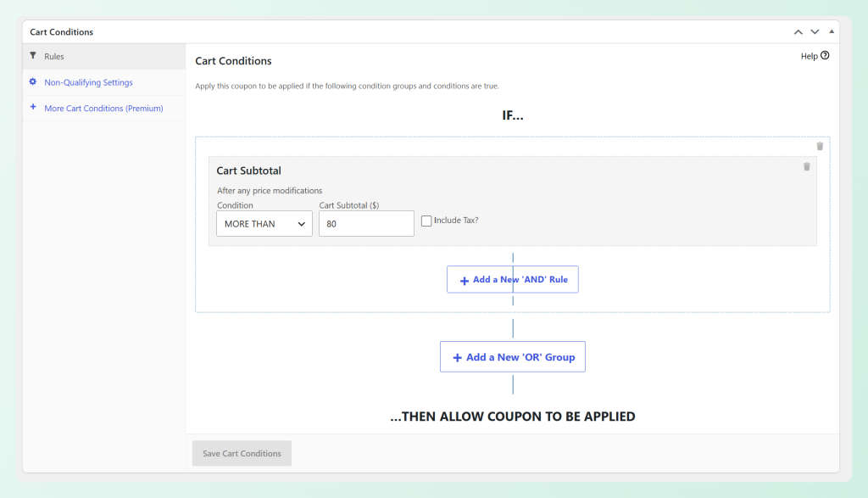Delete the Cart Subtotal rule via trash icon
868x498 pixels.
(807, 167)
